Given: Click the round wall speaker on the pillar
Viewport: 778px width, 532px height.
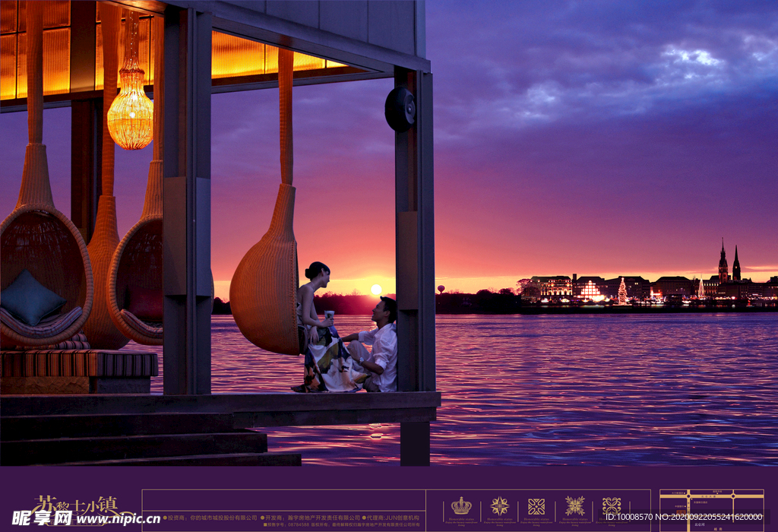Looking at the screenshot, I should click(x=400, y=109).
